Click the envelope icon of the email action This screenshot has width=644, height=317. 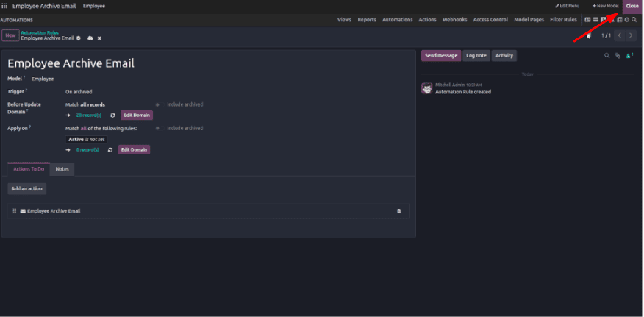click(x=23, y=211)
